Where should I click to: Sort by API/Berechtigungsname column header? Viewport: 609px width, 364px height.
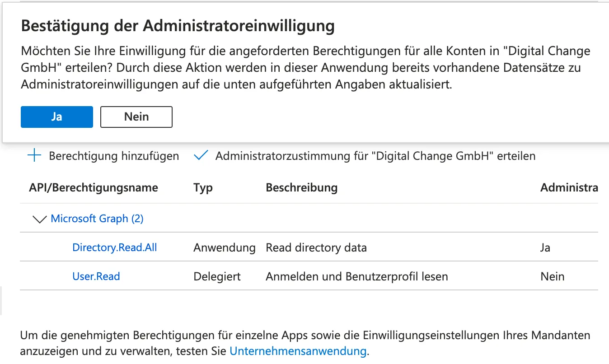(94, 188)
